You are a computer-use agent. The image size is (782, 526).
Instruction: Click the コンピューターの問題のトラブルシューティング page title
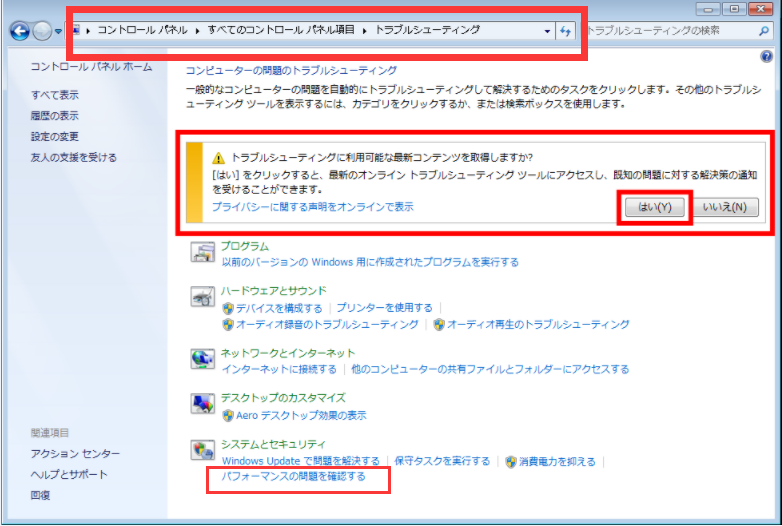click(x=292, y=71)
